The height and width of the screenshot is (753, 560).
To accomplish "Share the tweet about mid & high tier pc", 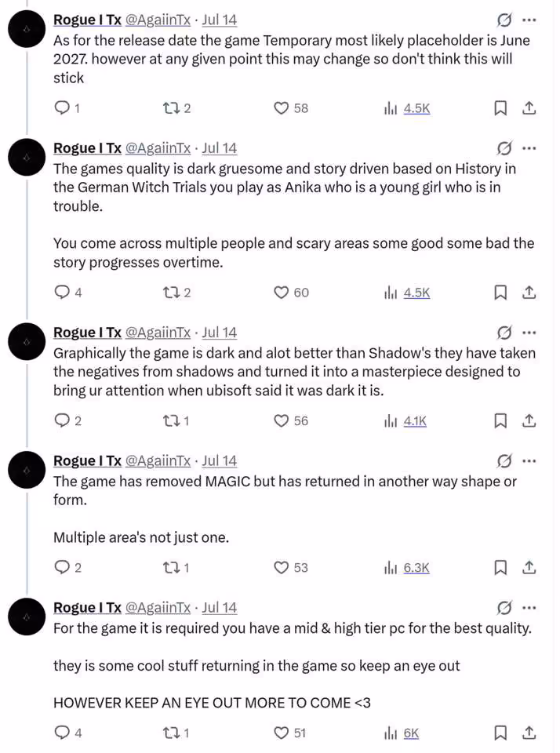I will (529, 733).
